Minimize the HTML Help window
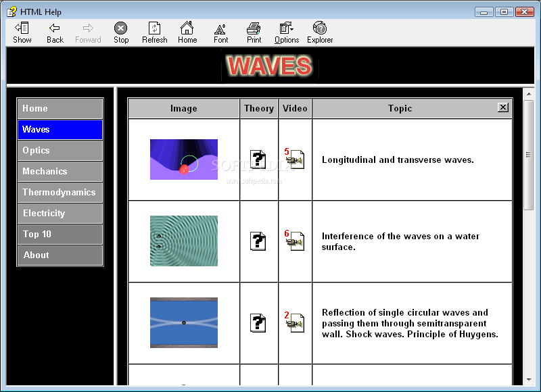This screenshot has height=392, width=541. point(484,12)
